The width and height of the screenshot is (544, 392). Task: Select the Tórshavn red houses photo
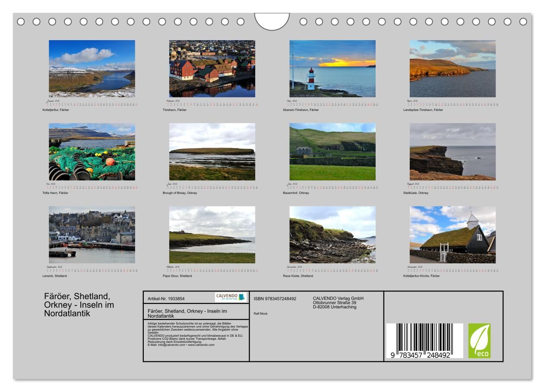click(212, 69)
